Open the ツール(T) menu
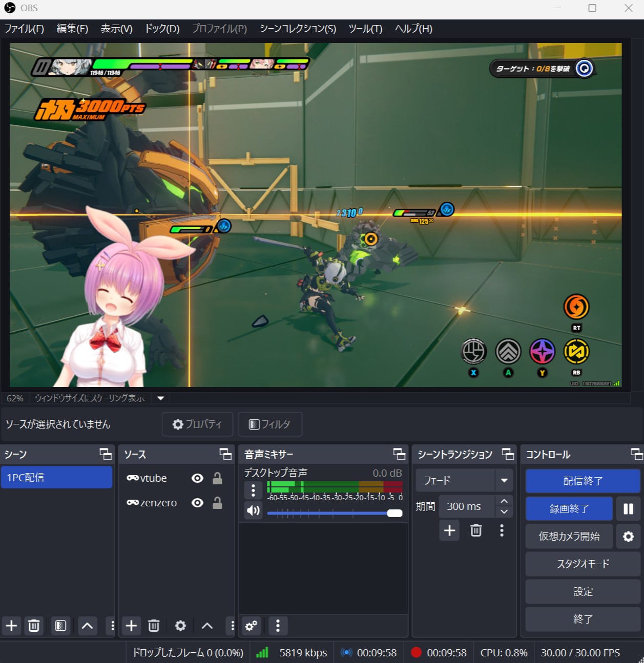Viewport: 644px width, 663px height. pos(365,29)
